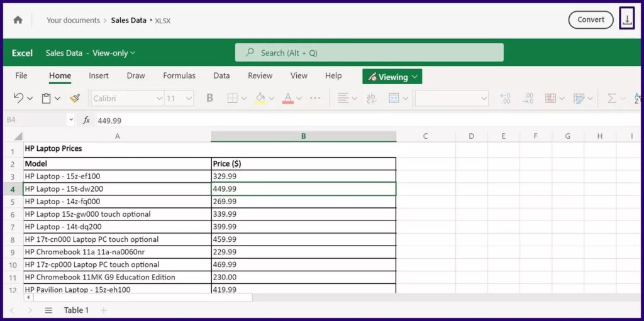
Task: Click the Format Painter brush icon
Action: pyautogui.click(x=75, y=98)
